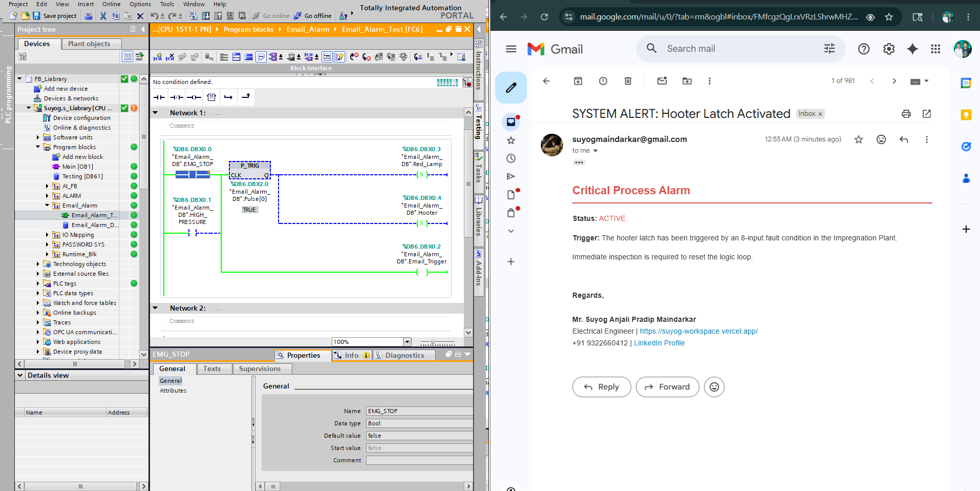Screen dimensions: 980x491
Task: Remove the Inbox label from email
Action: click(x=820, y=114)
